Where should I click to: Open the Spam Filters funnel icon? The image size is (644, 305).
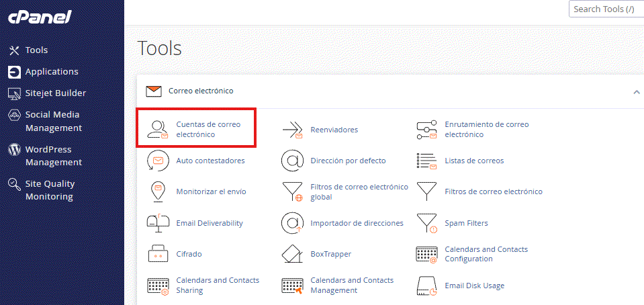[x=426, y=223]
